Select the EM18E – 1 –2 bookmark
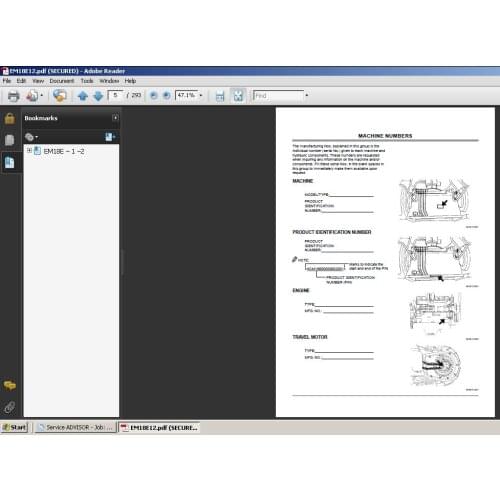This screenshot has height=500, width=500. (64, 151)
